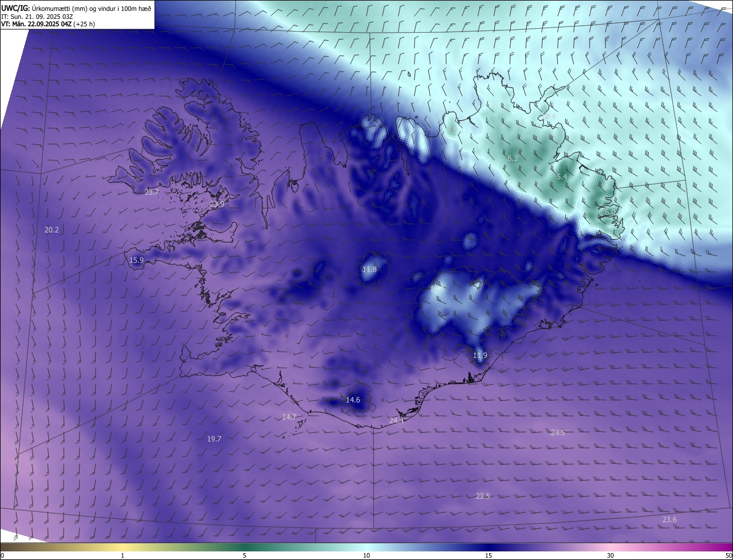This screenshot has height=560, width=733.
Task: Click the color scale tick labeled 5
Action: (x=245, y=555)
